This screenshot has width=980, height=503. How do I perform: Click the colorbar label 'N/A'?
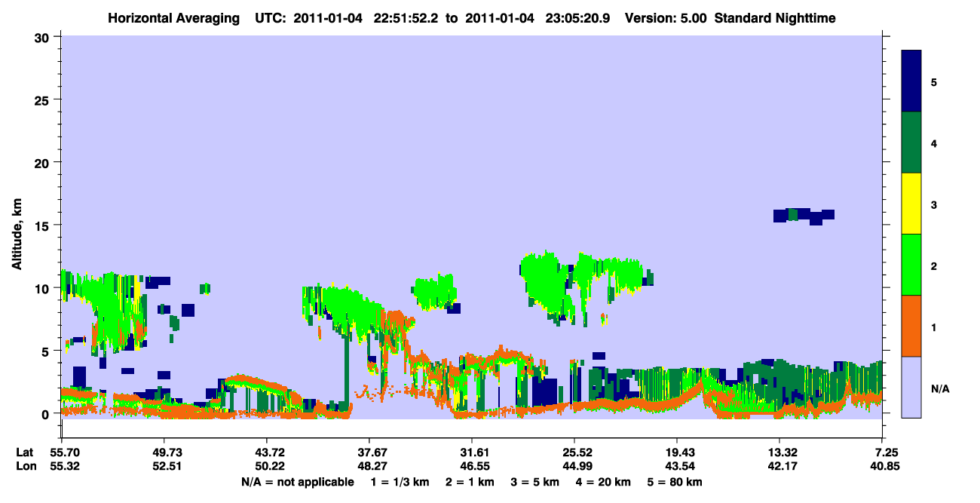click(939, 388)
